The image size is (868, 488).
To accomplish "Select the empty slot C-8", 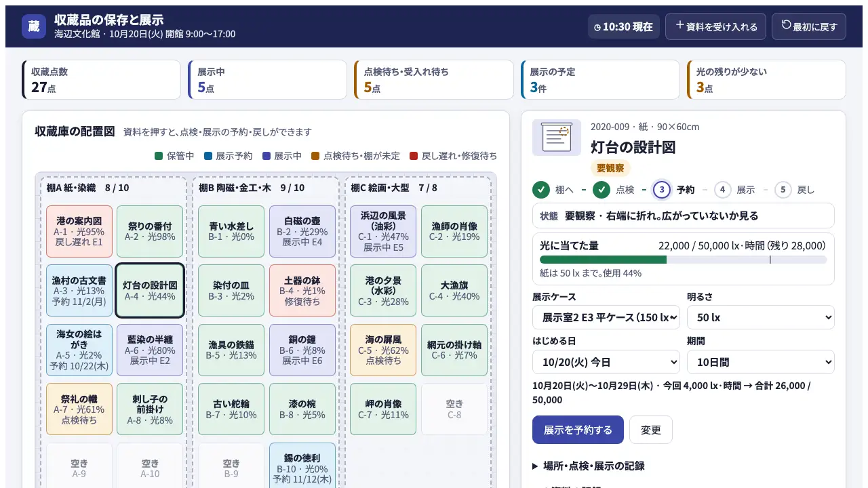I will [x=454, y=409].
